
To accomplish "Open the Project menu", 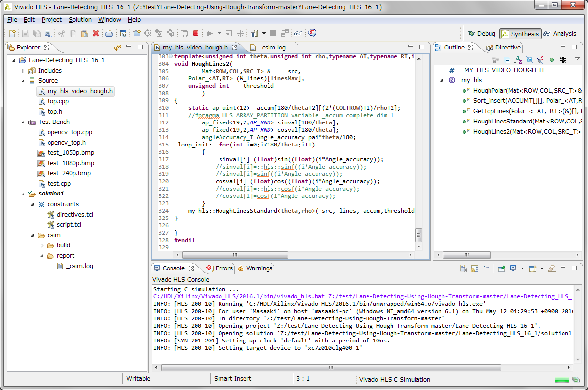I will point(51,20).
